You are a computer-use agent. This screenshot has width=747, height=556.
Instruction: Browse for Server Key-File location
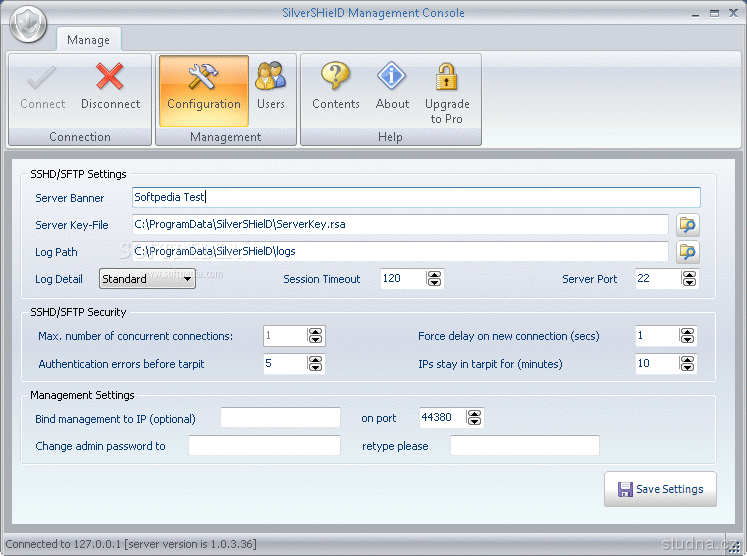click(687, 225)
